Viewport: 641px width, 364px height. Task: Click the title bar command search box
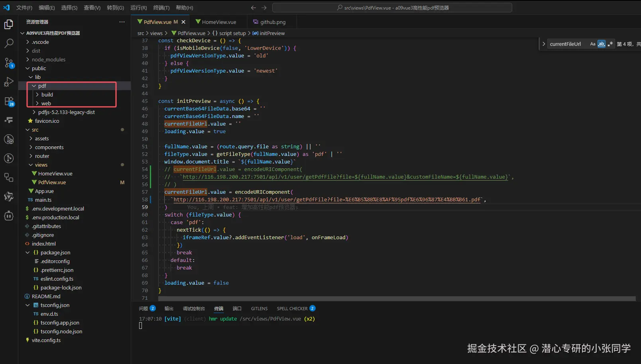(x=392, y=8)
